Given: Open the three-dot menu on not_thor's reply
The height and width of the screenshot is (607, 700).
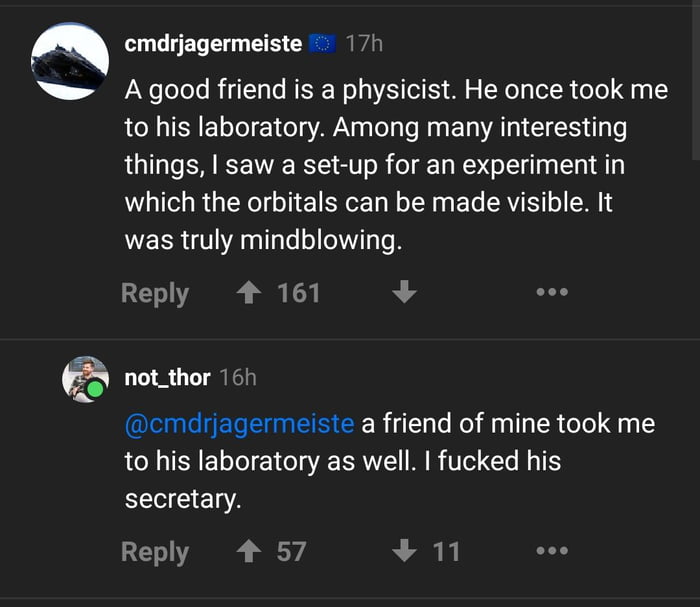Looking at the screenshot, I should click(551, 551).
